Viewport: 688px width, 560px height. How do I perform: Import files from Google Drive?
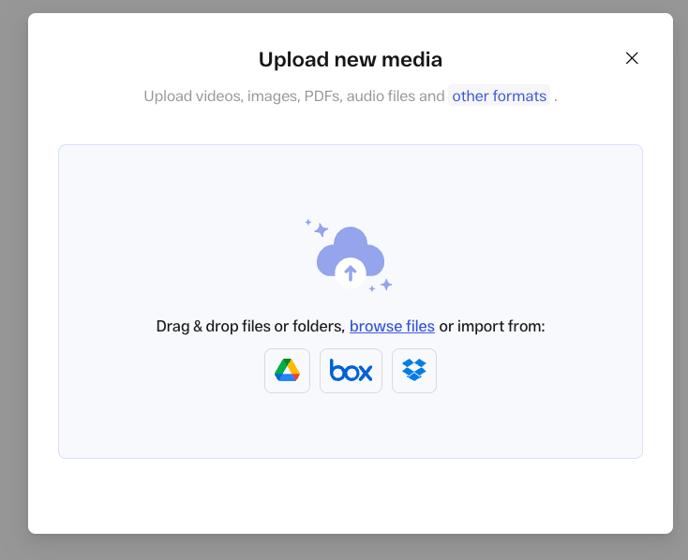point(287,371)
